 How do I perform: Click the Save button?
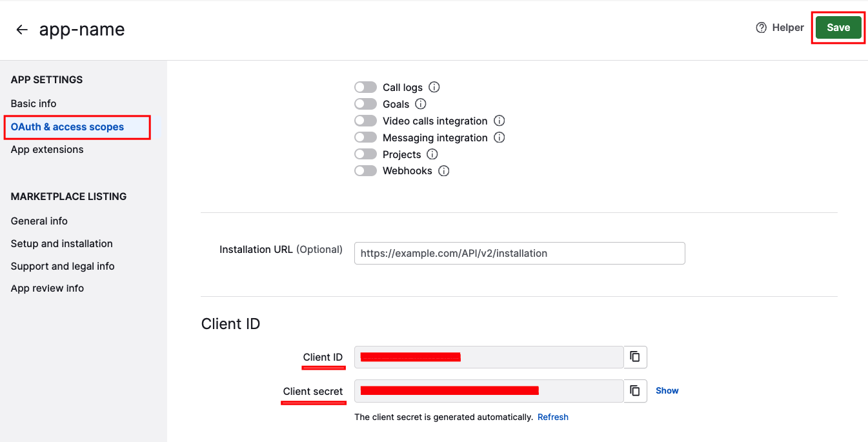(838, 27)
